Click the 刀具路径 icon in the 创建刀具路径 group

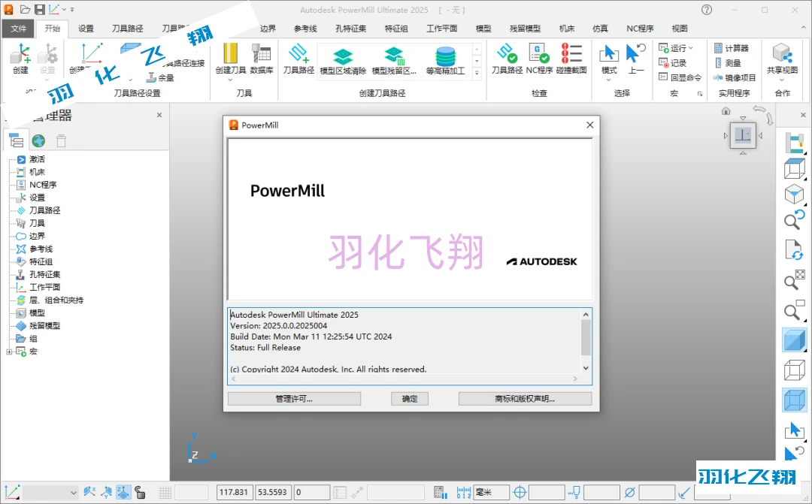point(298,53)
